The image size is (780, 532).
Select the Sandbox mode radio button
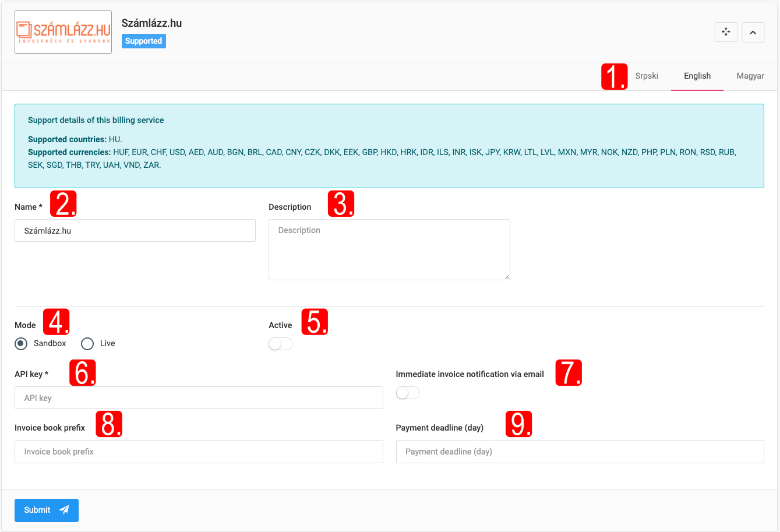tap(21, 344)
